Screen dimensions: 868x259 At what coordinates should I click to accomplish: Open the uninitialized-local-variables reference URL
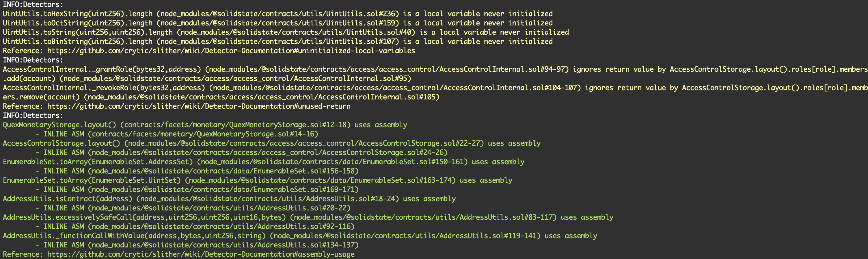[x=231, y=51]
